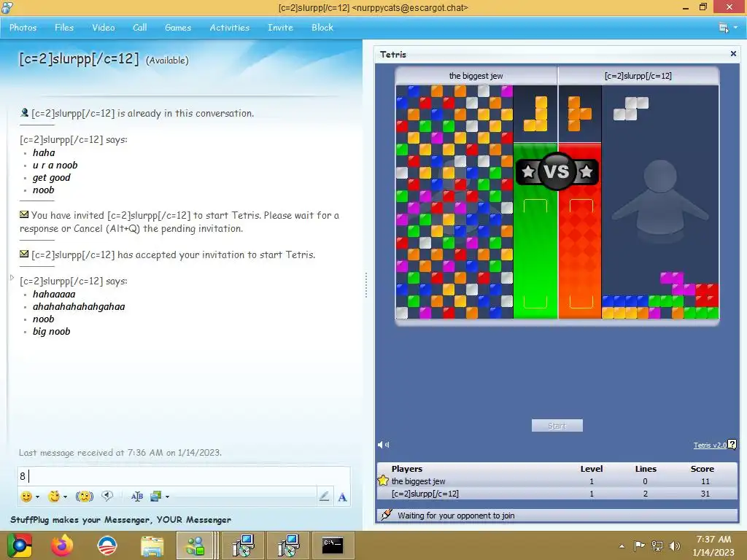Click the Tetris Start button
Viewport: 747px width, 560px height.
click(x=557, y=426)
